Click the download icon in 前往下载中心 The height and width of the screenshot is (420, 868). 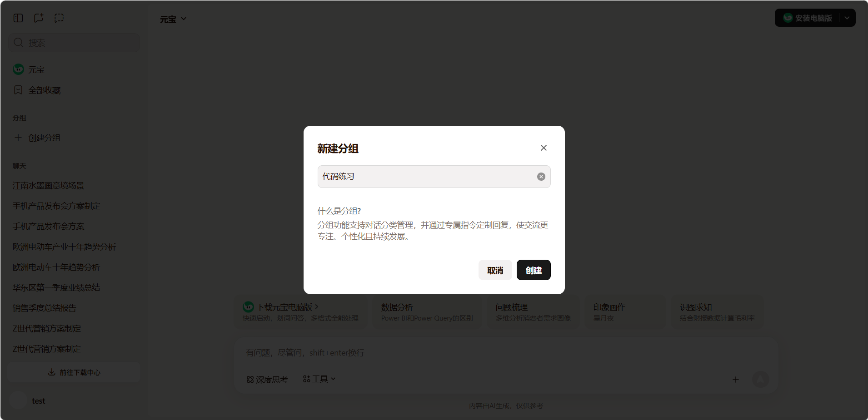[52, 372]
